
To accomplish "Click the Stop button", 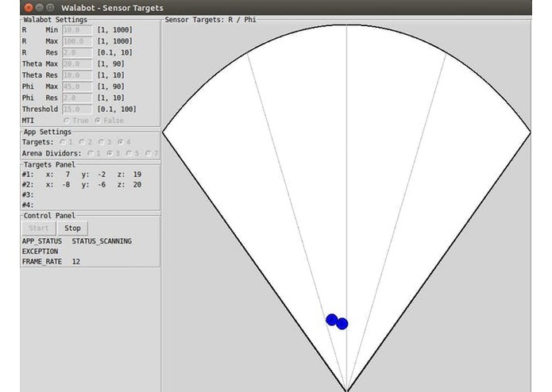I will tap(72, 229).
